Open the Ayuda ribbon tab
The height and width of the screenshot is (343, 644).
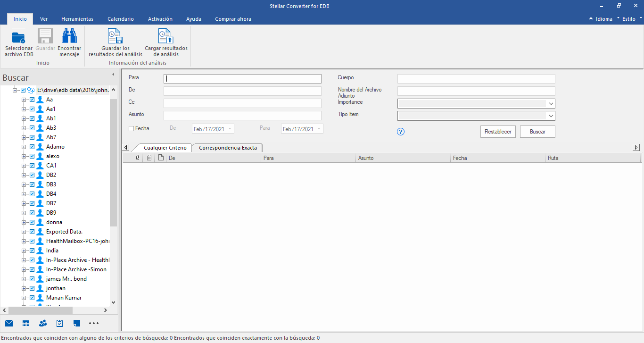click(x=194, y=19)
